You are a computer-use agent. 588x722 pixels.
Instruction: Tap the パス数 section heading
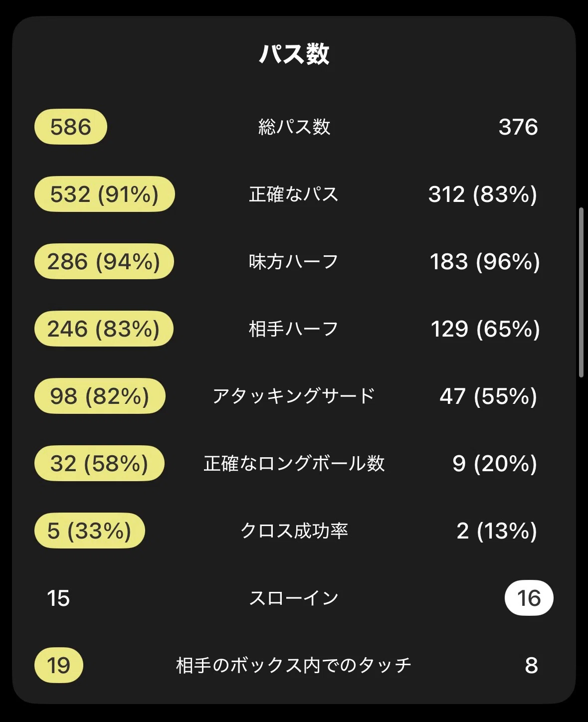pyautogui.click(x=294, y=54)
